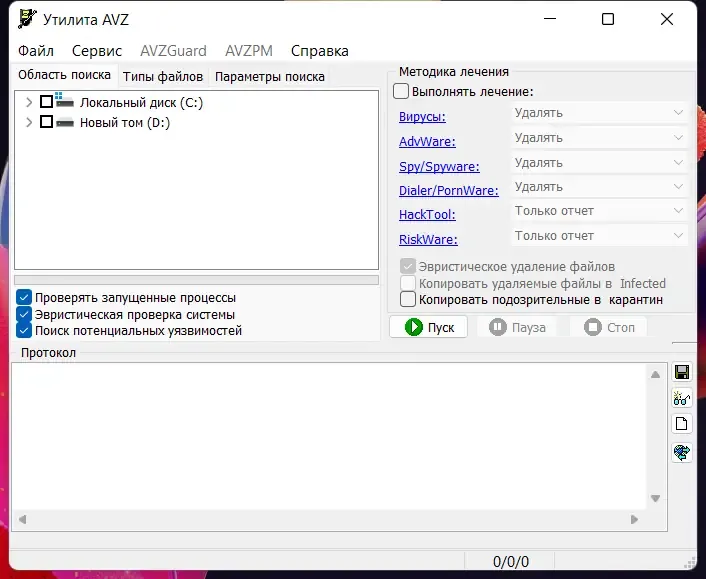Click the AVZ application icon in title bar
The image size is (706, 579).
[27, 19]
